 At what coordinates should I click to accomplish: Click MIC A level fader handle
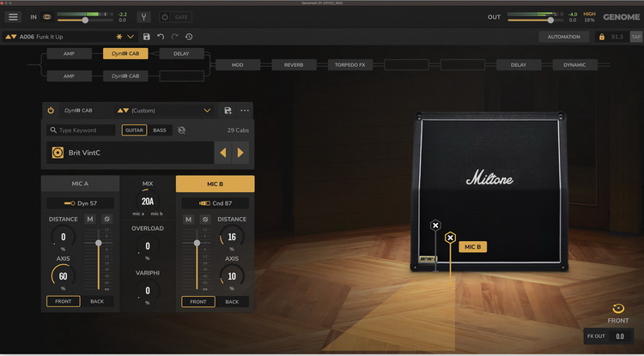tap(99, 243)
